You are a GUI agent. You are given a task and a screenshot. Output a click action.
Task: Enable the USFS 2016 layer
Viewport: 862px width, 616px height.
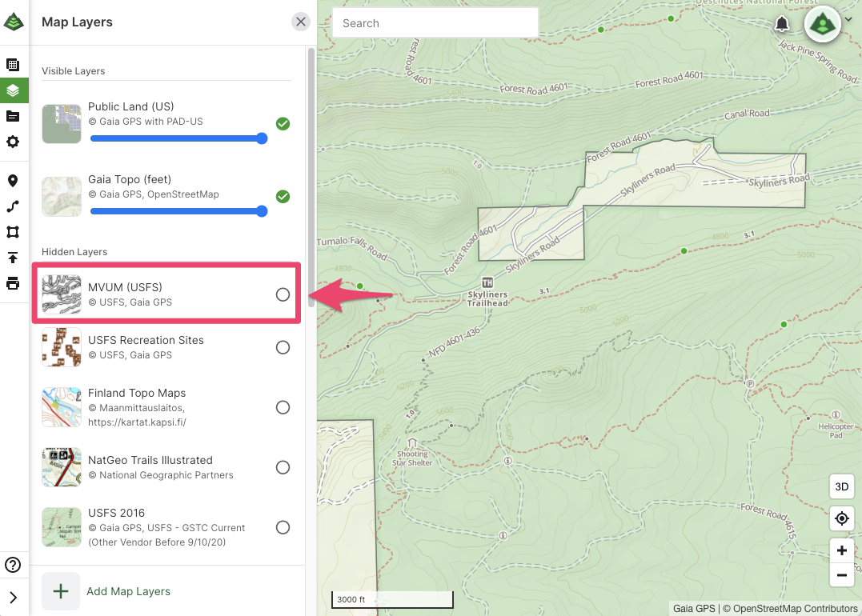point(283,527)
